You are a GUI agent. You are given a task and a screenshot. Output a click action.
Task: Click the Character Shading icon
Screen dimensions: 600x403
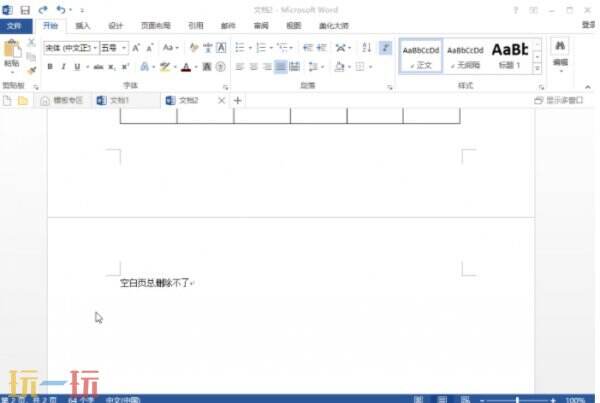click(207, 67)
